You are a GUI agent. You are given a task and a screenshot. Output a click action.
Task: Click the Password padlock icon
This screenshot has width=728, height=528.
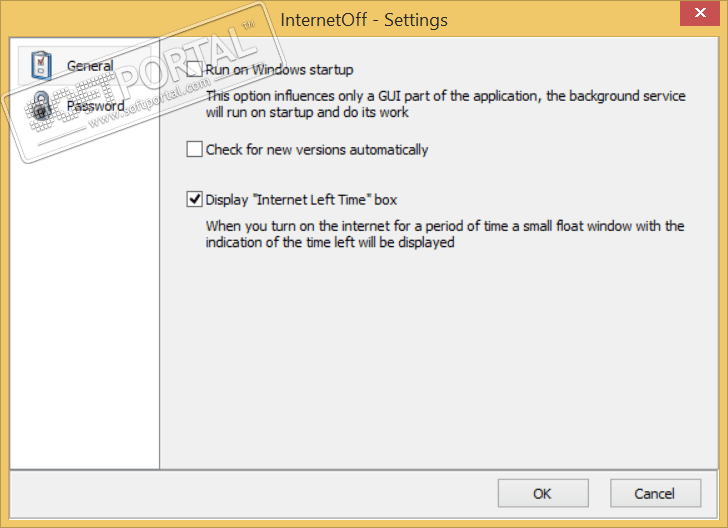coord(40,106)
